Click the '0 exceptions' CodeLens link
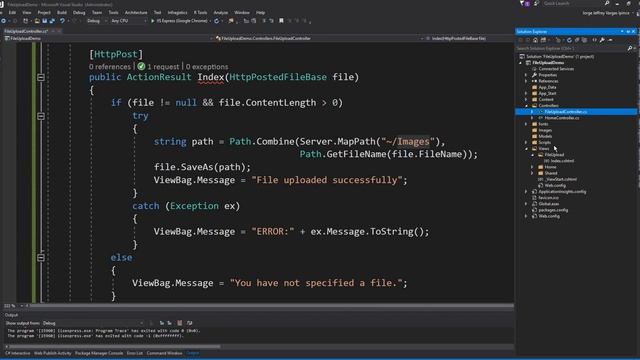Screen dimensions: 640x360 tap(207, 67)
